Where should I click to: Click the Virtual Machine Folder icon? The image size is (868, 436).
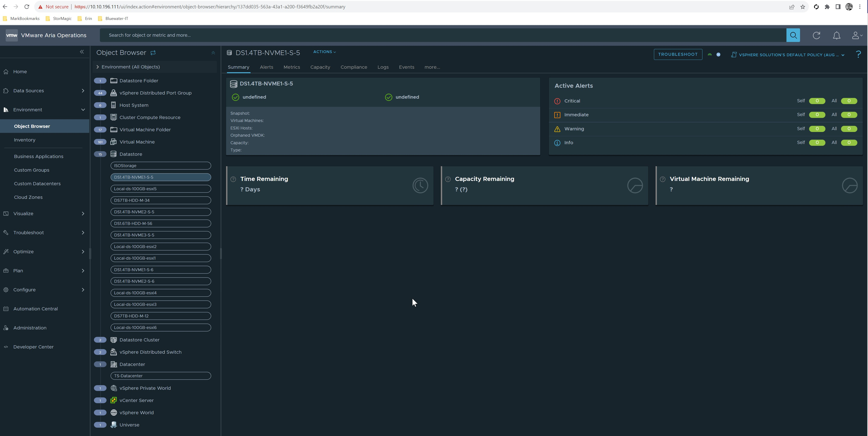coord(113,129)
